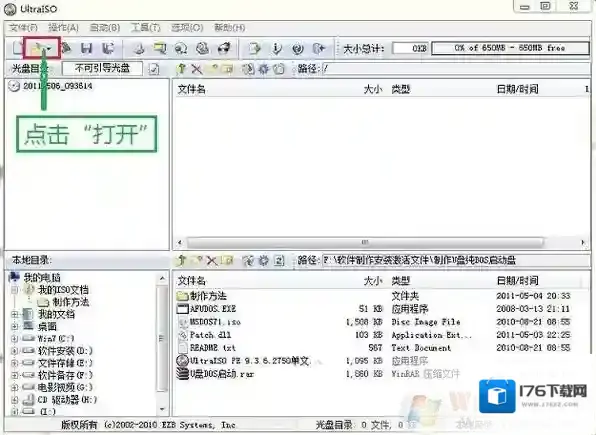Open the 工具(T) menu
This screenshot has width=596, height=435.
click(146, 28)
